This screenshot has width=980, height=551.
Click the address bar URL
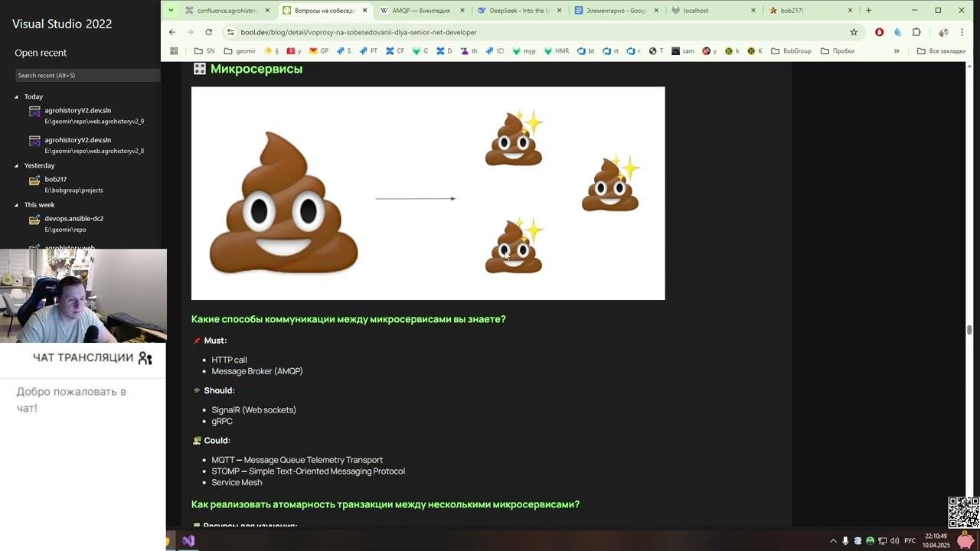click(x=359, y=32)
